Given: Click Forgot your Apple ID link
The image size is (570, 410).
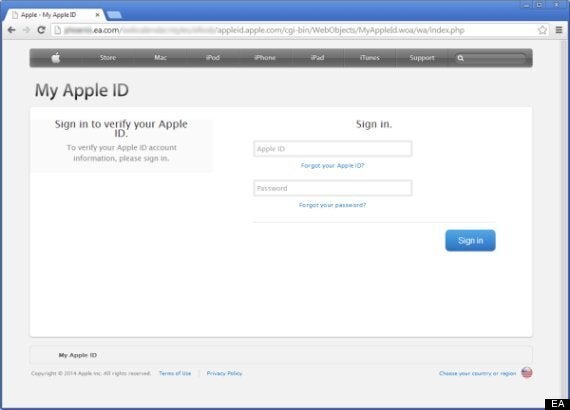Looking at the screenshot, I should click(332, 166).
